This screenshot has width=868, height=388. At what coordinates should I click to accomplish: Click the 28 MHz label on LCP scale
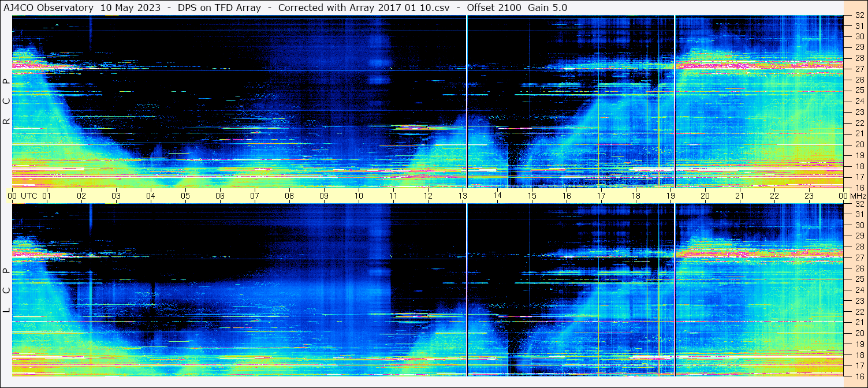859,247
